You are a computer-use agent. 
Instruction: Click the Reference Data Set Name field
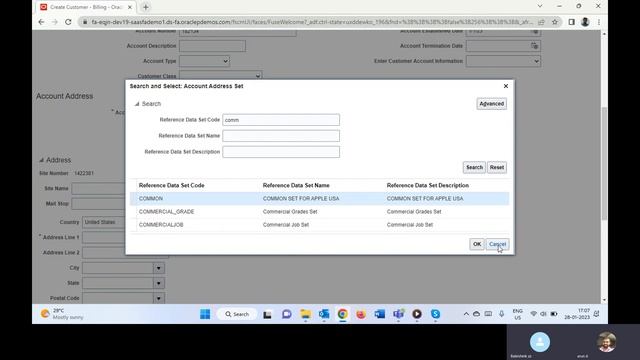click(x=281, y=136)
